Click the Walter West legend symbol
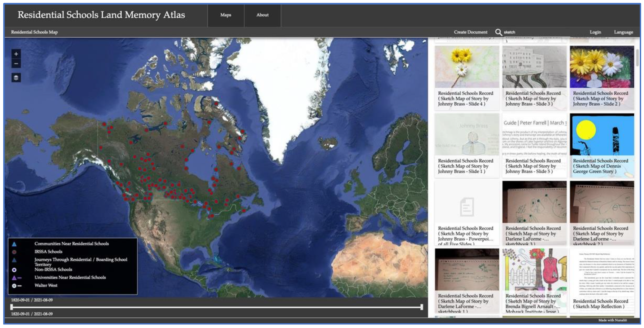Image resolution: width=644 pixels, height=328 pixels. [x=16, y=286]
